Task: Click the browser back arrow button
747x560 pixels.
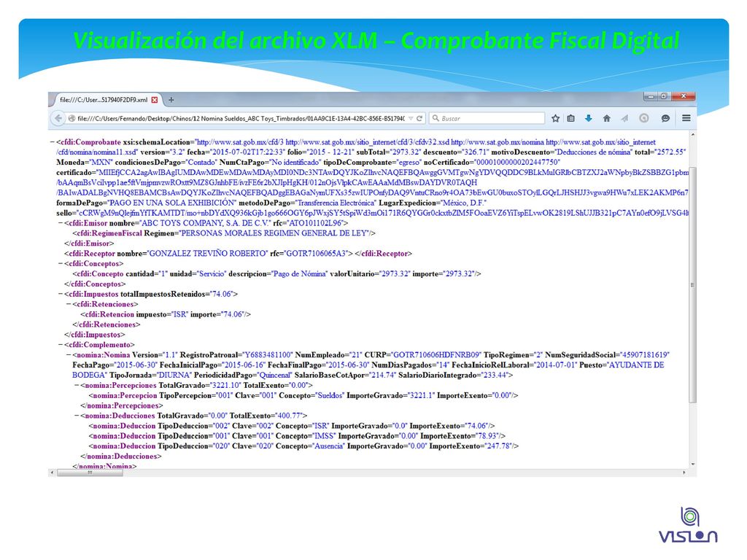Action: pos(58,118)
